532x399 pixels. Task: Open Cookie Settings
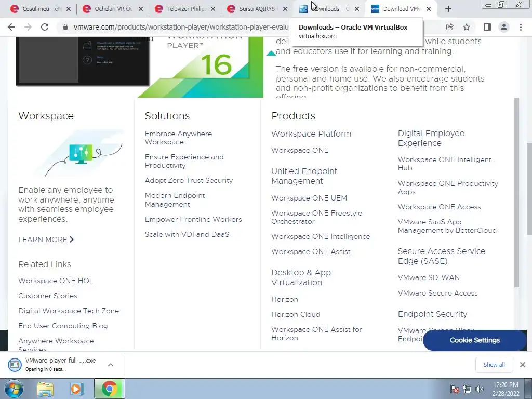[x=475, y=340]
